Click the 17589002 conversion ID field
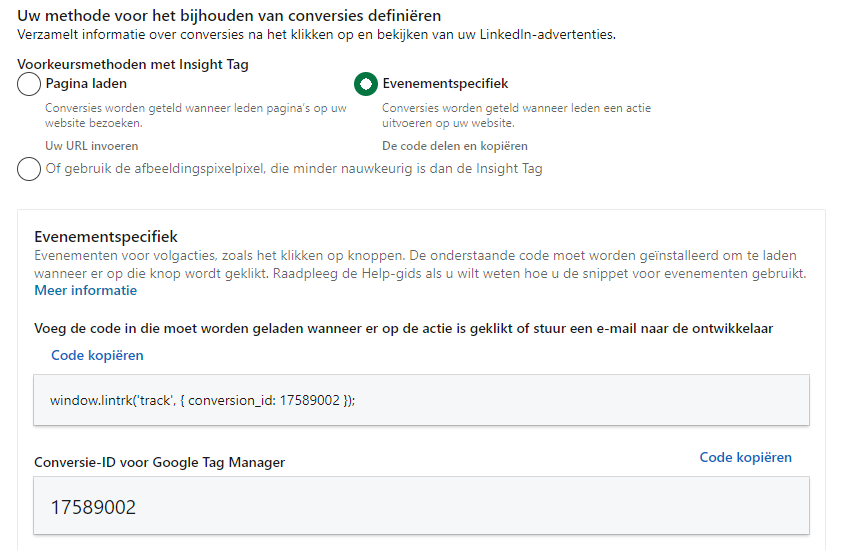The image size is (843, 550). (x=421, y=507)
